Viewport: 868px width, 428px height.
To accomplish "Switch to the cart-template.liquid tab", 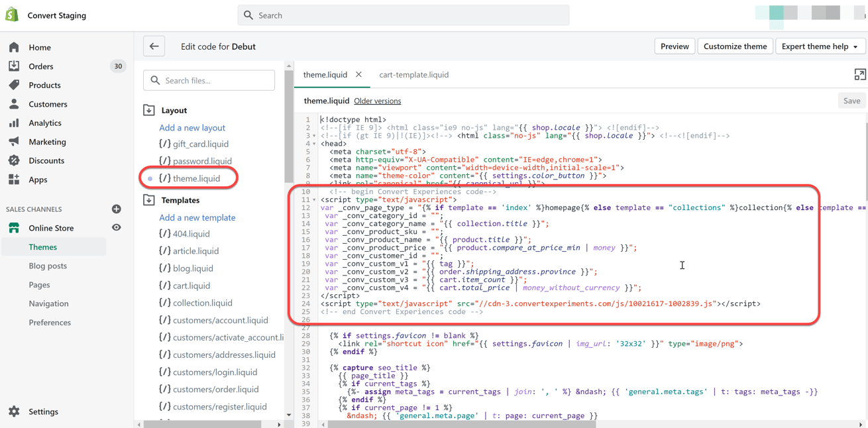I will pyautogui.click(x=413, y=75).
